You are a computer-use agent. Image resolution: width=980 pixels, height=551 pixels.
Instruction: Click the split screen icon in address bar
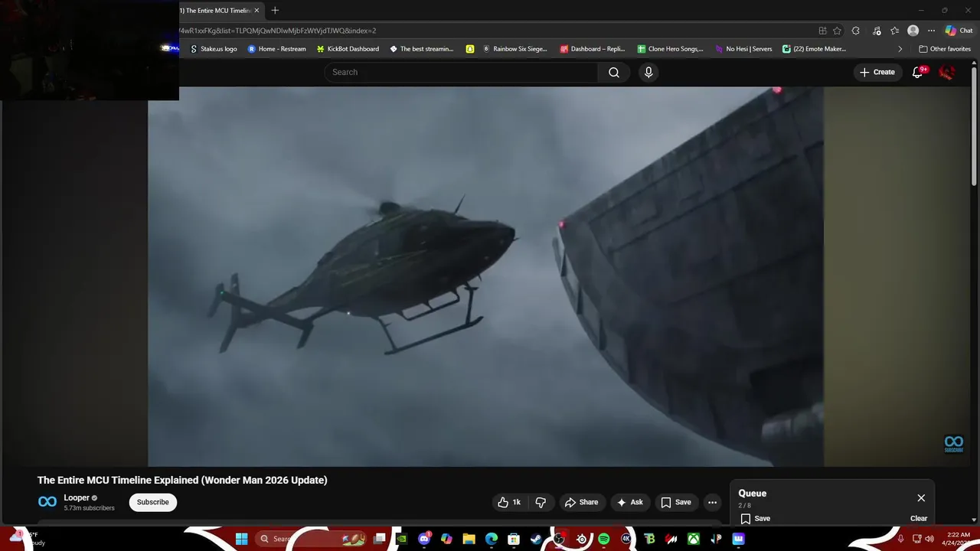pyautogui.click(x=822, y=31)
